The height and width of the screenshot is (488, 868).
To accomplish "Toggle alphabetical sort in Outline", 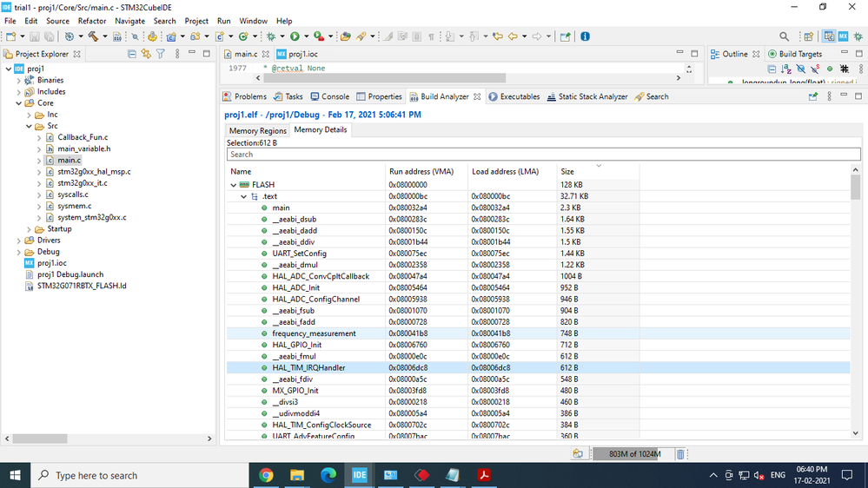I will coord(786,69).
